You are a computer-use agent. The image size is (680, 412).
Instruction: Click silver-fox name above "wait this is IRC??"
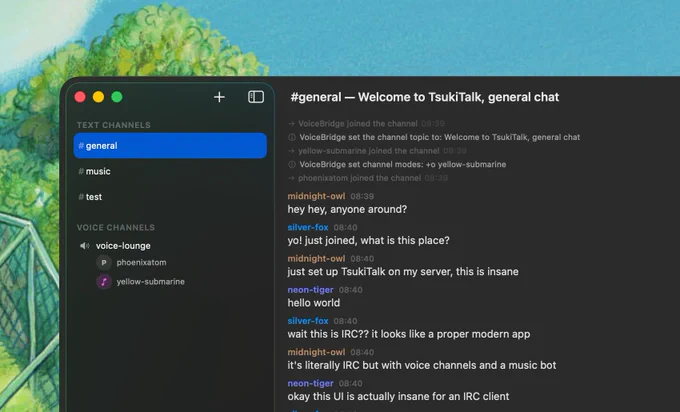pyautogui.click(x=308, y=321)
